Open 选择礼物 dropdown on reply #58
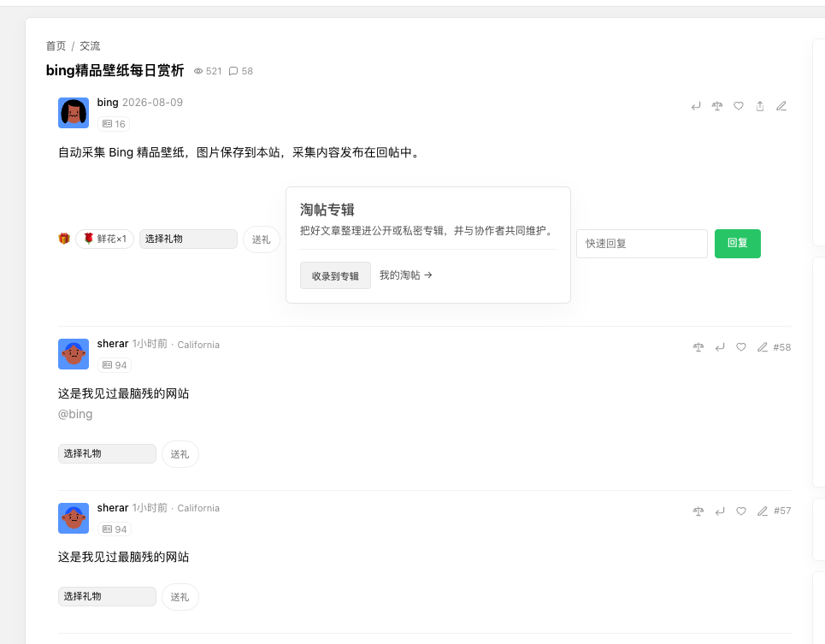Viewport: 825px width, 644px height. point(107,453)
